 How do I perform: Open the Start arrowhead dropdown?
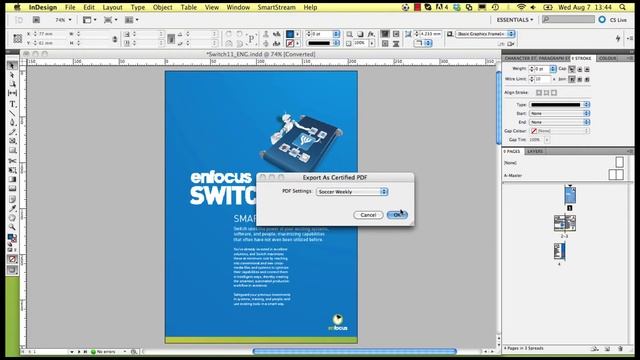pos(560,113)
